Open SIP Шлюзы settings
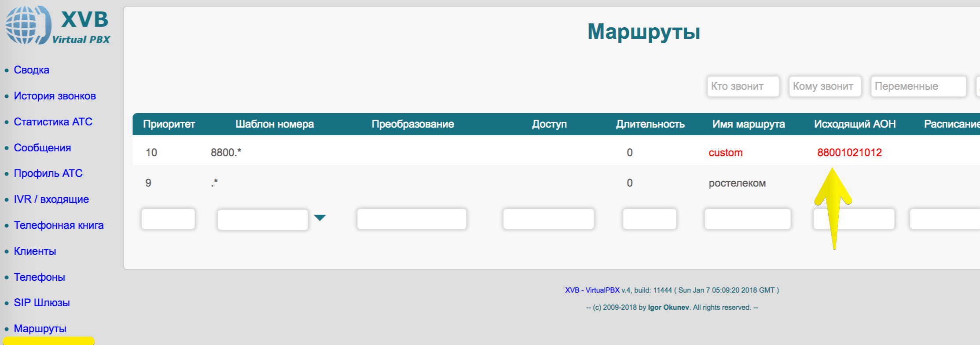This screenshot has height=345, width=980. click(42, 303)
